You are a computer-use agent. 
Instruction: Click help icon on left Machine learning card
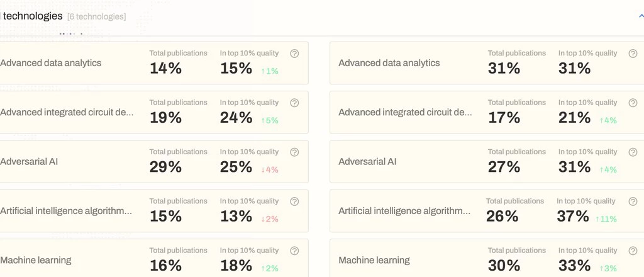click(294, 251)
